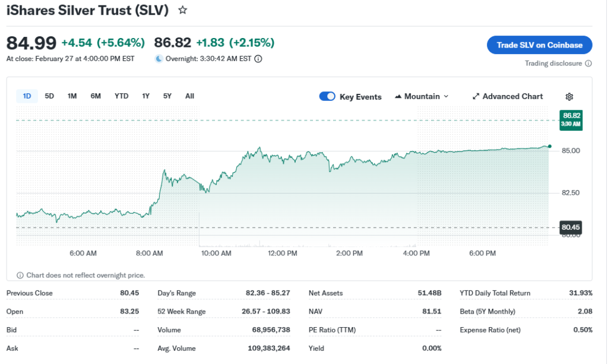Click the overnight moon icon
The height and width of the screenshot is (364, 608).
[159, 59]
